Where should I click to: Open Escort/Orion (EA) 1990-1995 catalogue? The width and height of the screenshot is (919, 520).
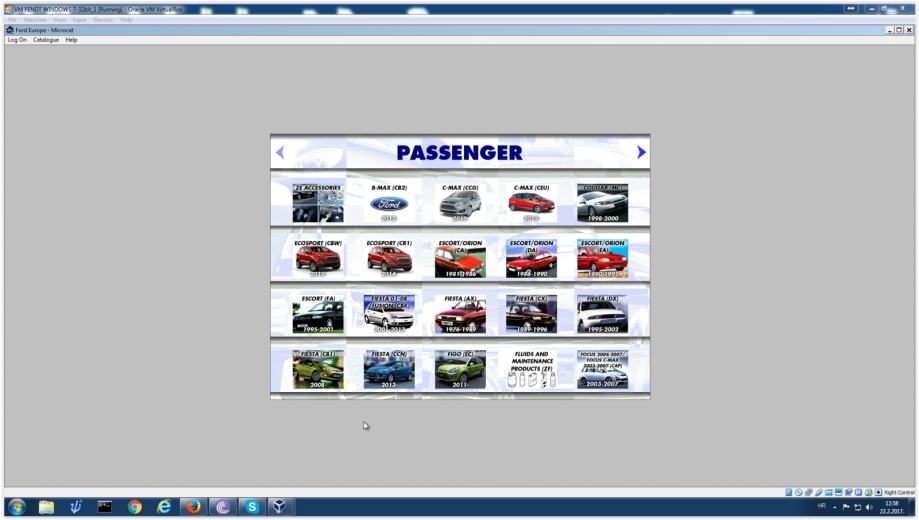603,258
